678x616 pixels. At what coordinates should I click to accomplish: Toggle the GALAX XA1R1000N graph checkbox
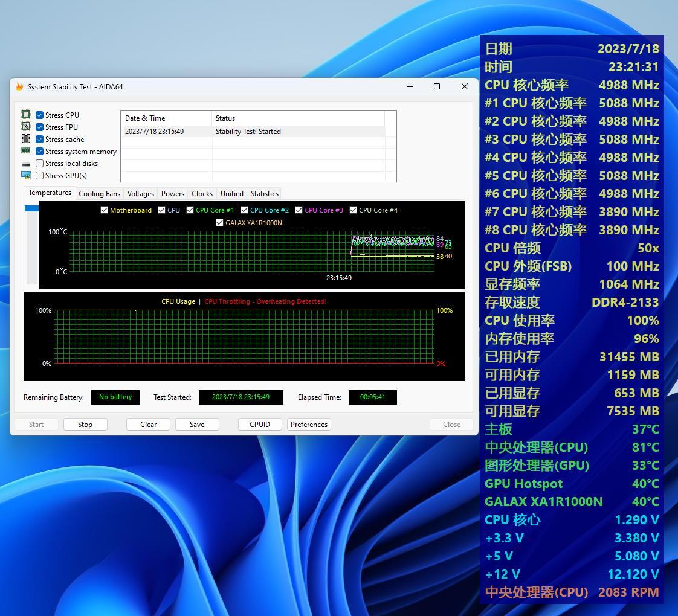click(220, 223)
